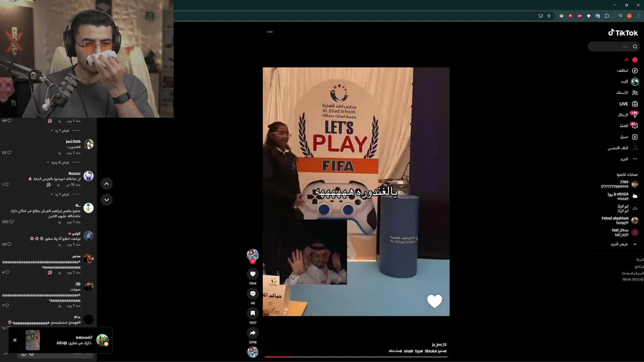Like the comment with 49 likes
This screenshot has width=644, height=362.
click(9, 121)
